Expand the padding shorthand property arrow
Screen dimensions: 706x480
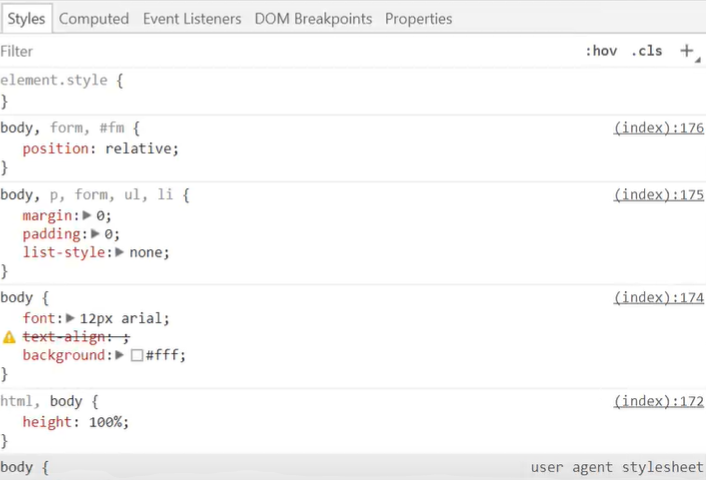tap(95, 234)
